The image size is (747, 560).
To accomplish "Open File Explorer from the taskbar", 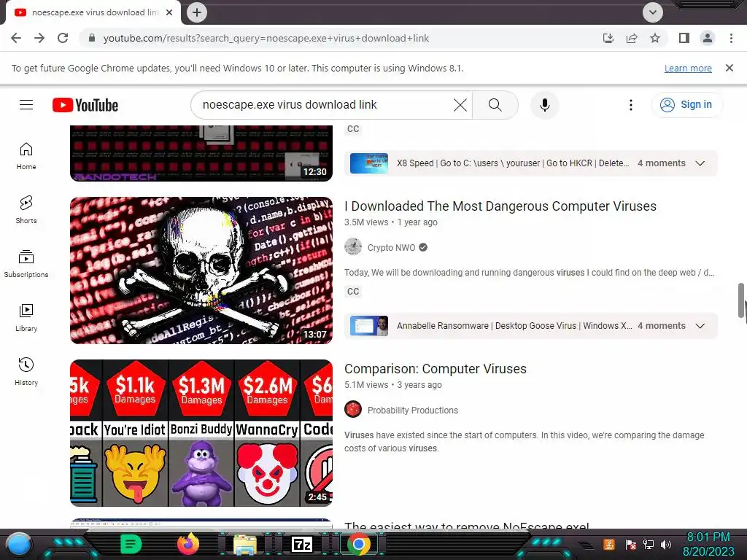I will pyautogui.click(x=245, y=544).
